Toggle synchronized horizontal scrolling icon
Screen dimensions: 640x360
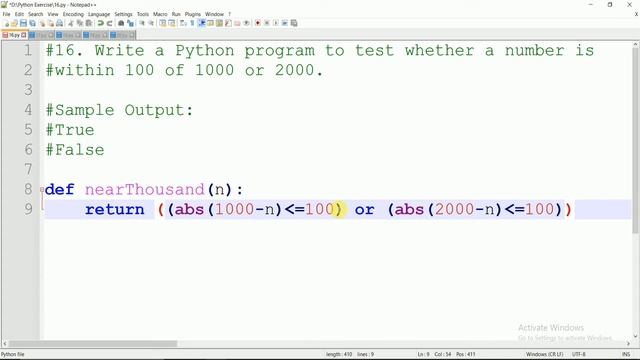171,23
